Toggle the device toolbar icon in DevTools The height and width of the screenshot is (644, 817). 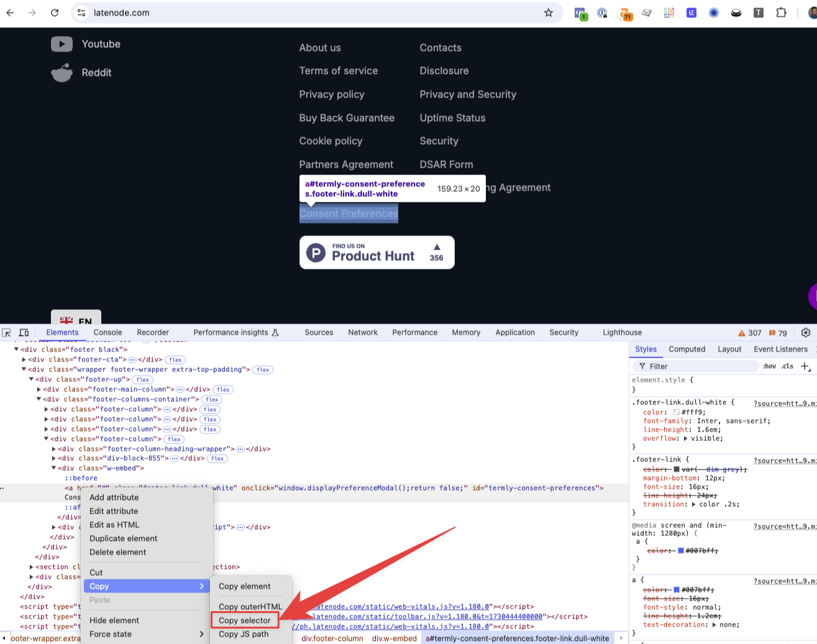tap(24, 333)
